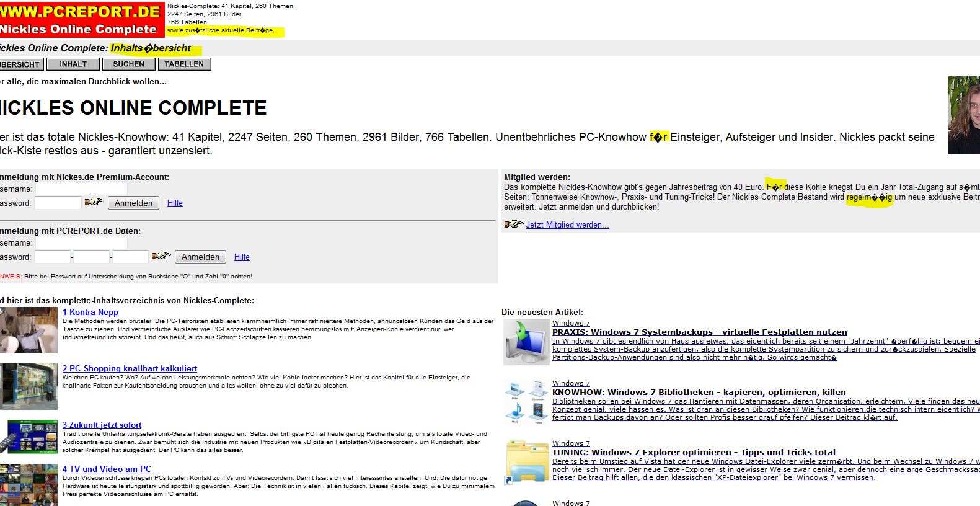The width and height of the screenshot is (980, 506).
Task: Click the 'Die neuesten Artikel:' heading
Action: coord(542,312)
